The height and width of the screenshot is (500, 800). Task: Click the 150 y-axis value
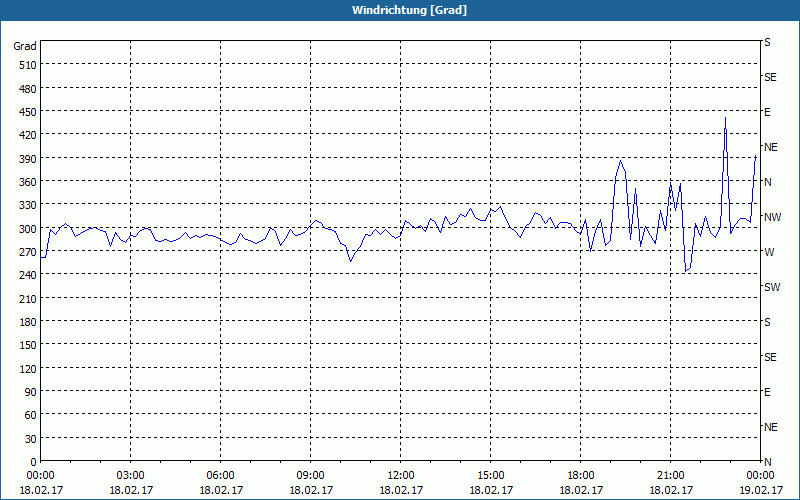28,345
